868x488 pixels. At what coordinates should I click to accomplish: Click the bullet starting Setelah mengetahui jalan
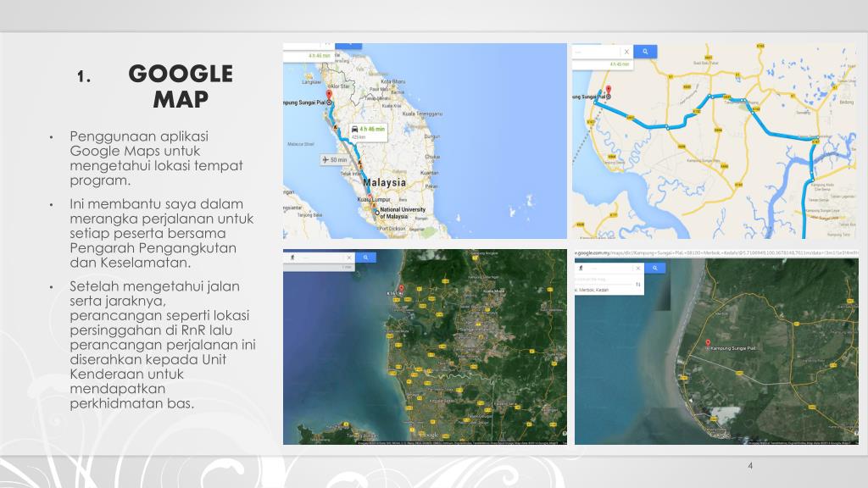pos(163,345)
